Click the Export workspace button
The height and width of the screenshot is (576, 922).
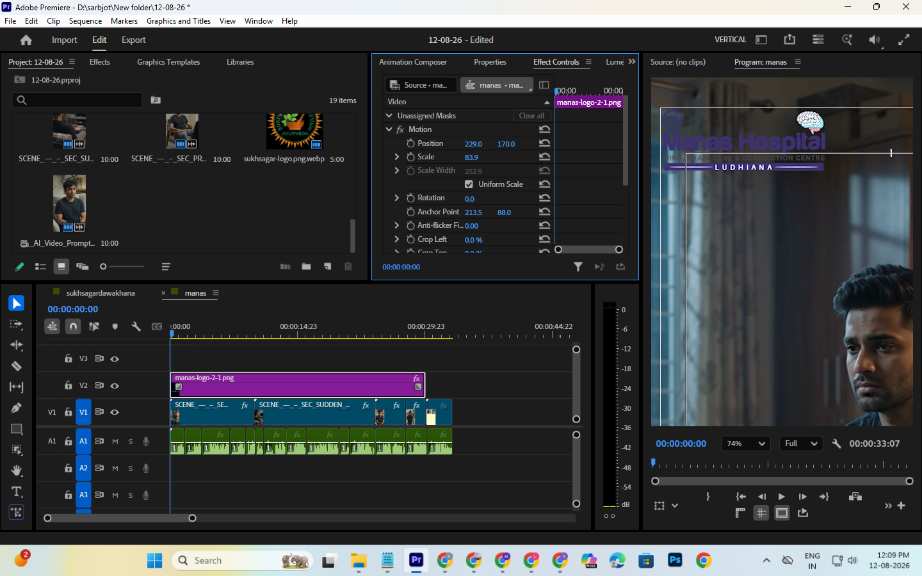pos(133,40)
